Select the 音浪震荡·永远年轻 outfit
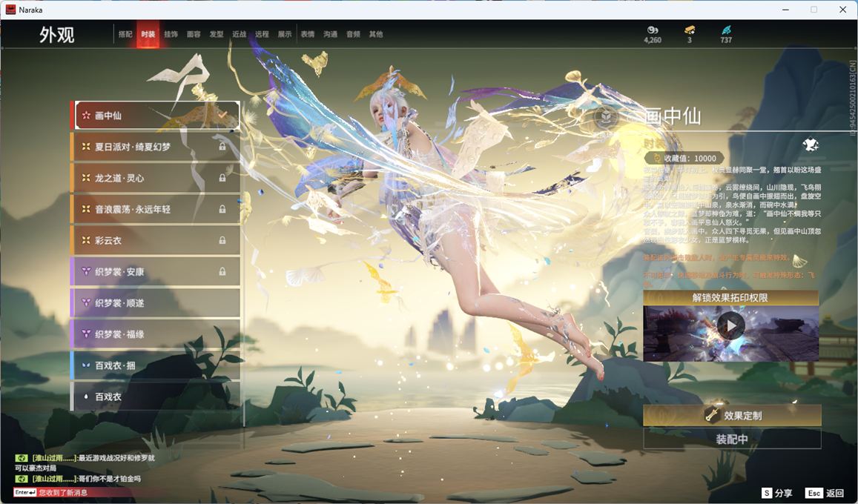 coord(155,209)
